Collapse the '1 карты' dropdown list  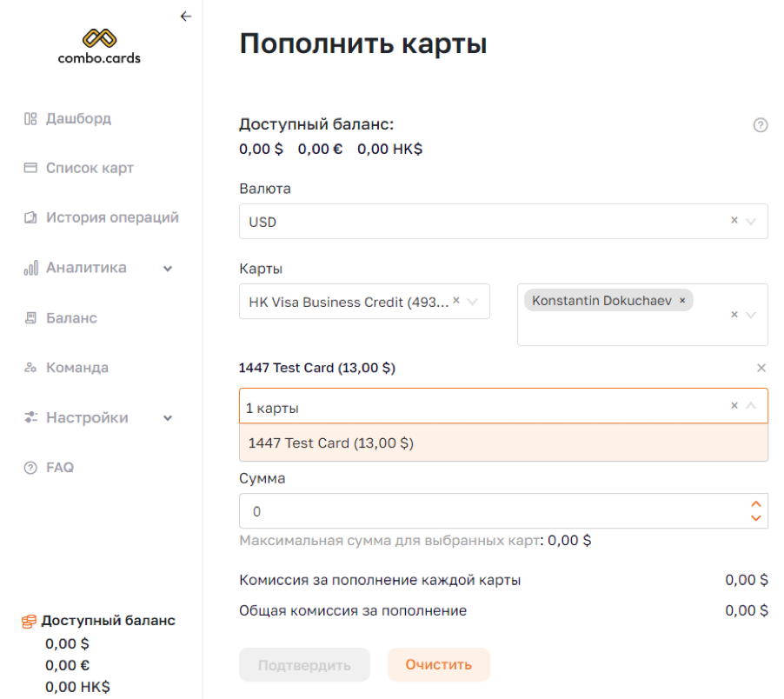(750, 405)
